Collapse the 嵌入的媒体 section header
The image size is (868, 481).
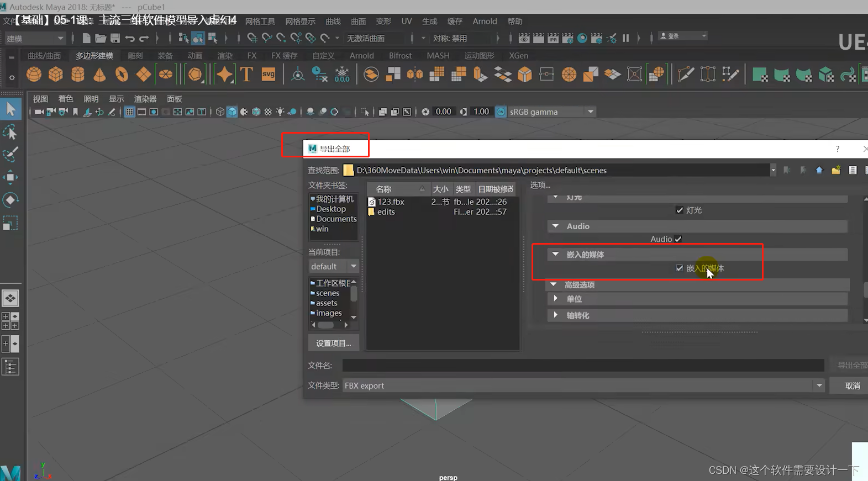pos(555,254)
